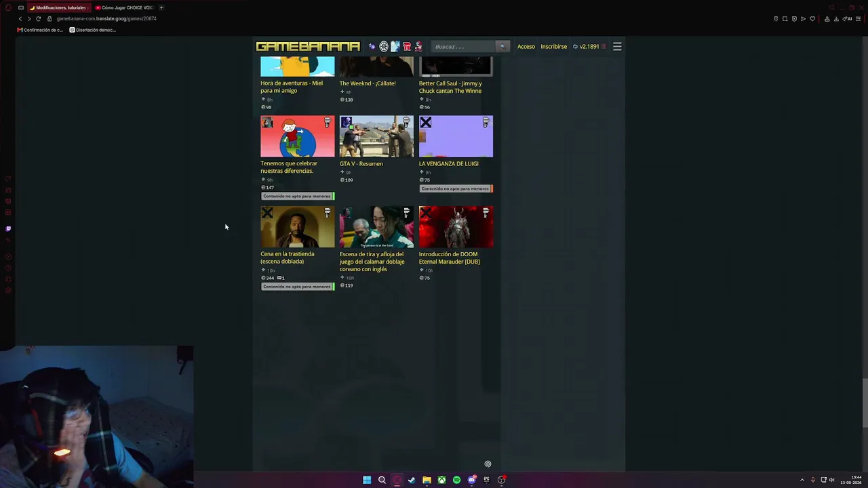This screenshot has height=488, width=868.
Task: Open the Acceso login link
Action: (x=526, y=47)
